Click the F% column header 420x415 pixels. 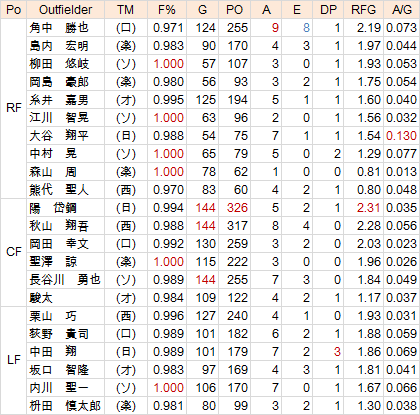coord(167,10)
